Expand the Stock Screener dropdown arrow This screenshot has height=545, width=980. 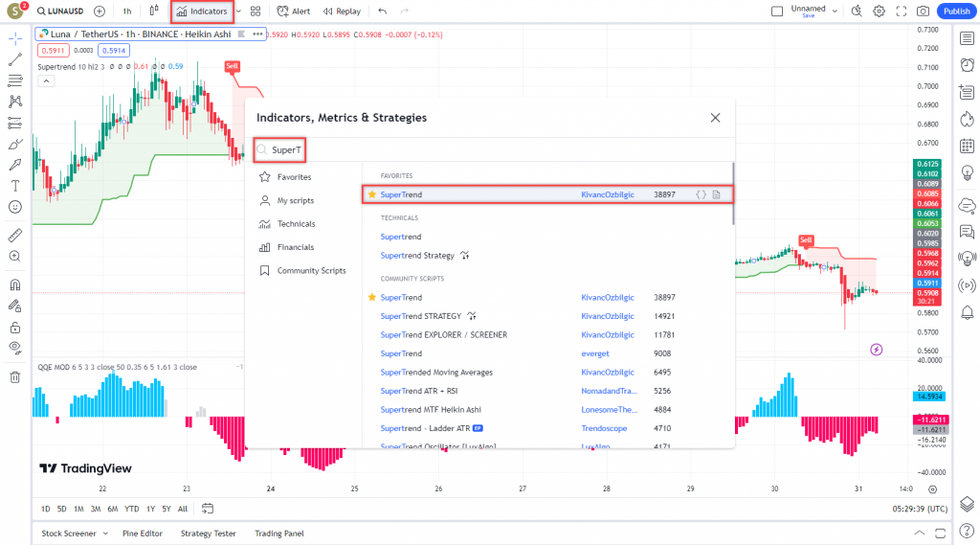(x=105, y=534)
